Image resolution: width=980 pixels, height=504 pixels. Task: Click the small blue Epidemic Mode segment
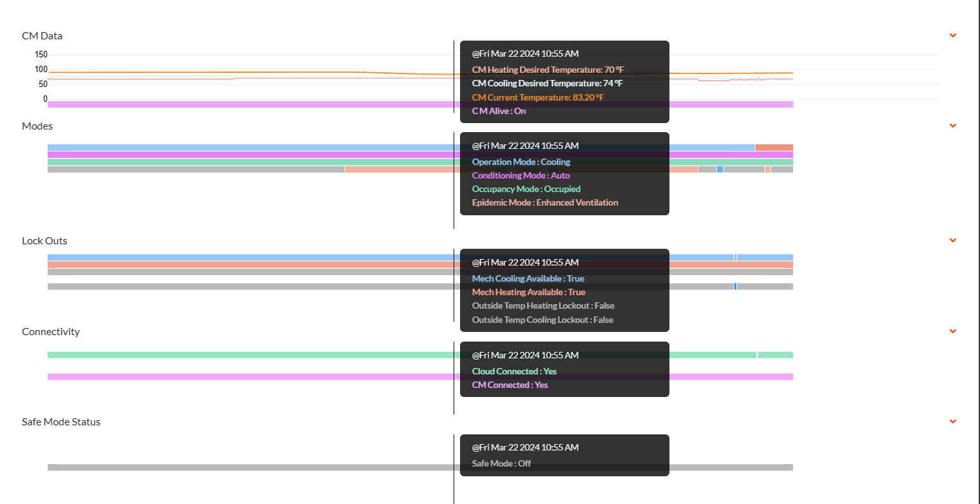(x=720, y=170)
